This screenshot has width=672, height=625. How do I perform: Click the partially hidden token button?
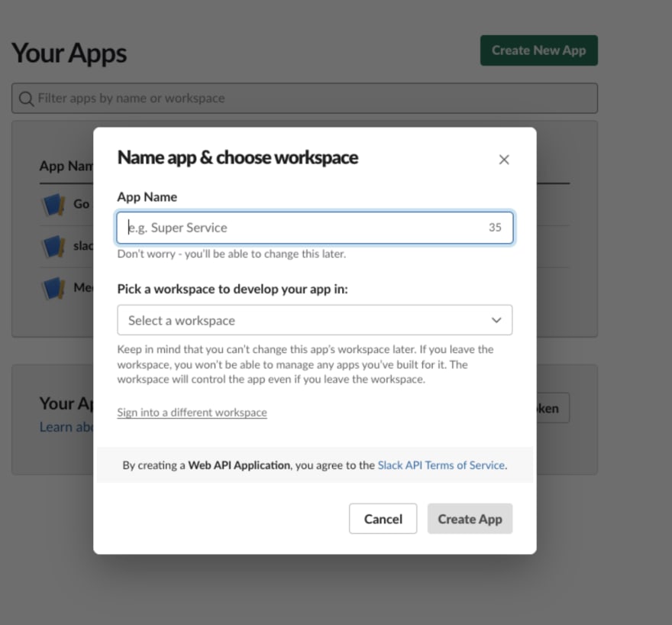tap(553, 408)
